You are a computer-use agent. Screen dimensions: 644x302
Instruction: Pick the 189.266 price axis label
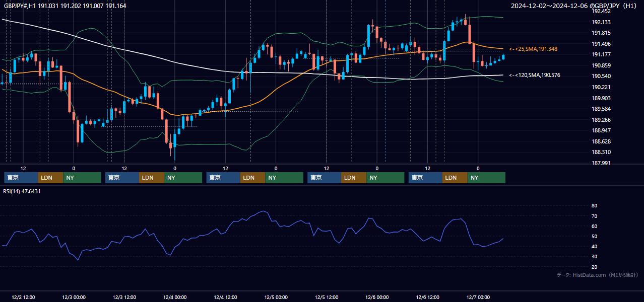(601, 120)
